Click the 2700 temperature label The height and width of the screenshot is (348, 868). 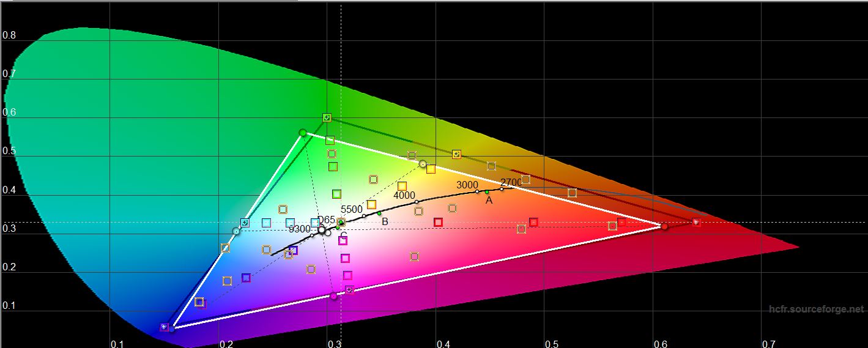click(511, 182)
